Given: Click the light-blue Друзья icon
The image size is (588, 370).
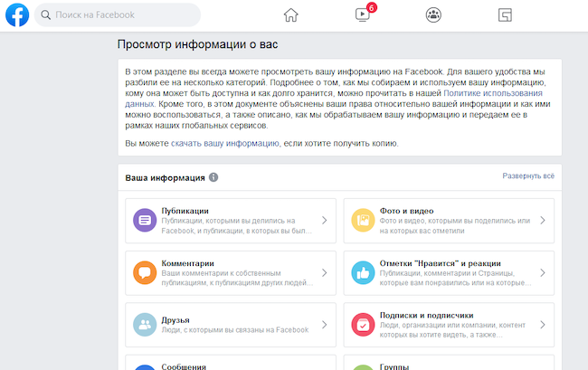Looking at the screenshot, I should pyautogui.click(x=145, y=325).
